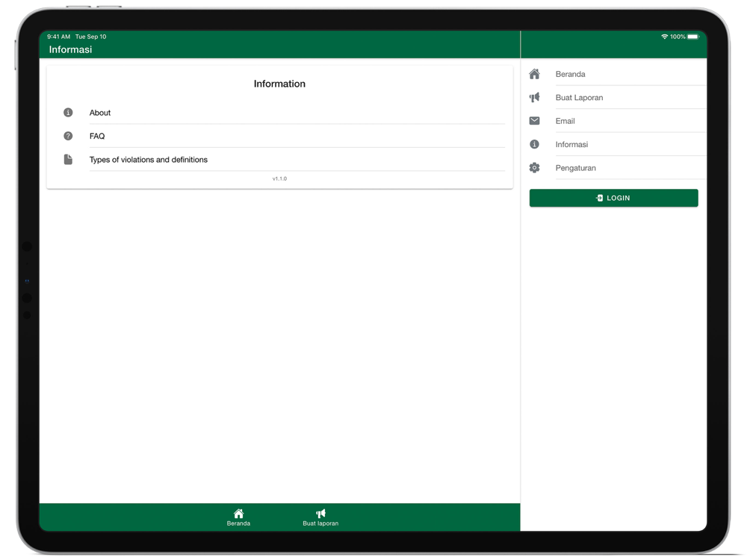
Task: Select Buat Laporan in the side menu
Action: point(613,97)
